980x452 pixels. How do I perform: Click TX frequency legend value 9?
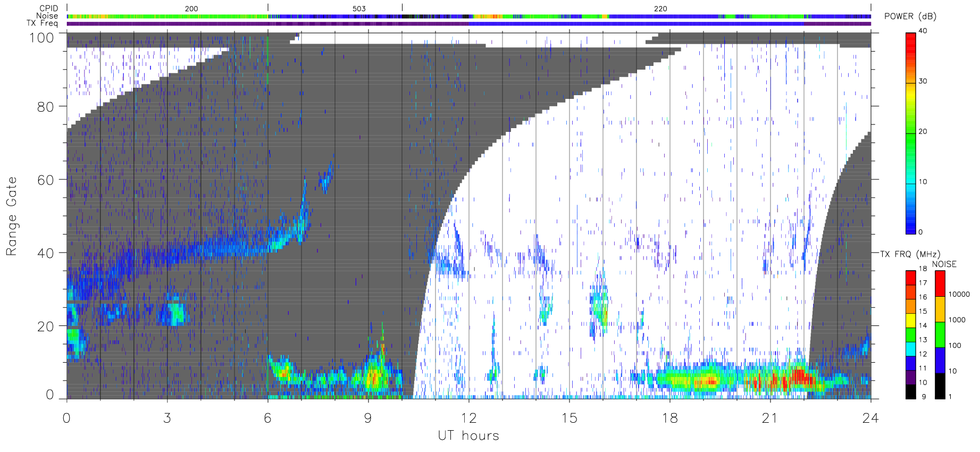[924, 397]
